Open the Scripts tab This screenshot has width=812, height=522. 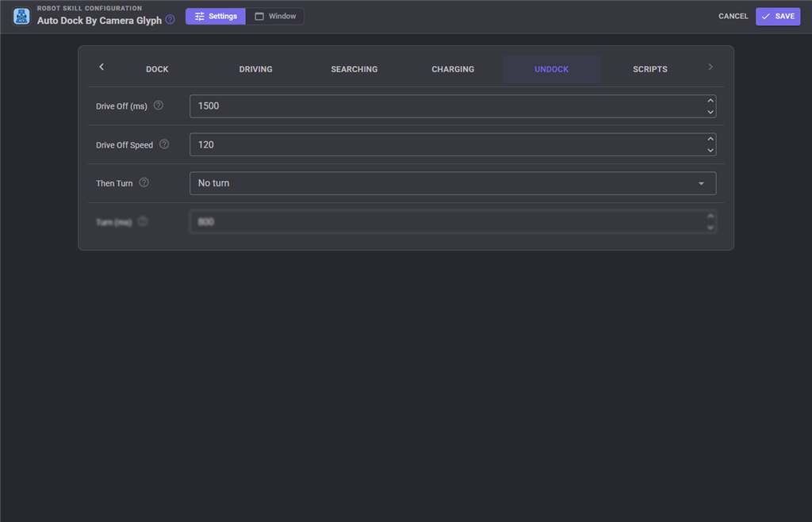650,69
